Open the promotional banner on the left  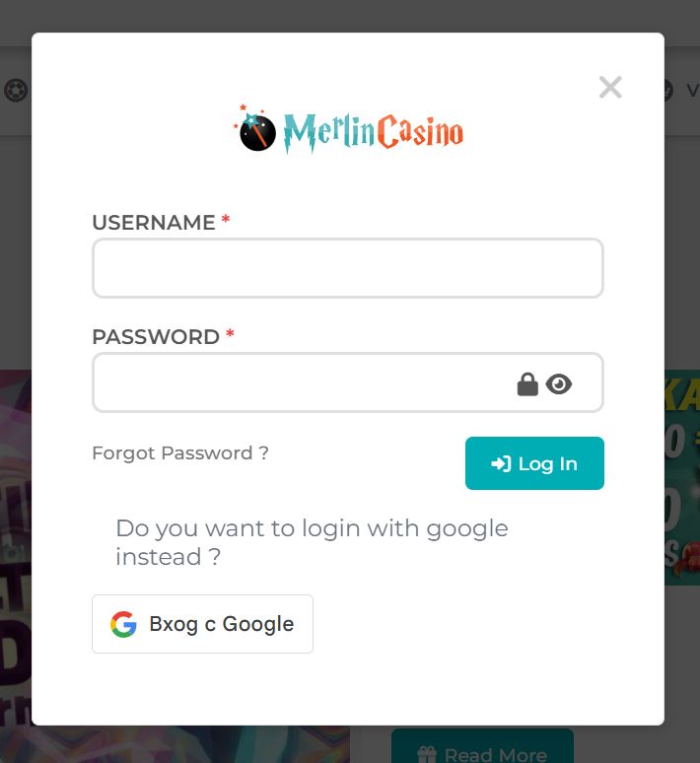(x=16, y=547)
